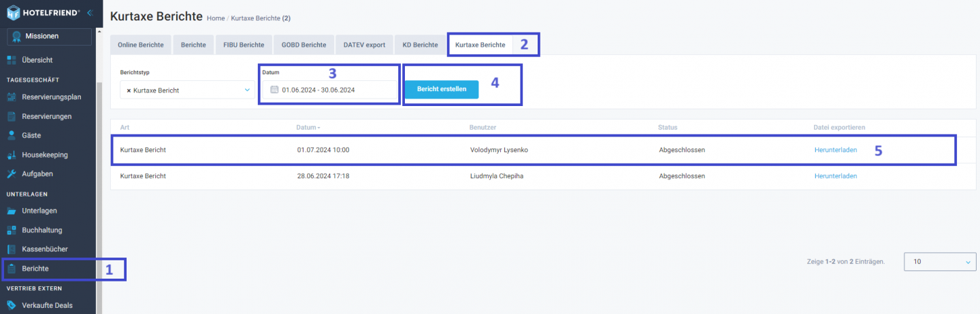The image size is (980, 314).
Task: Click user name Volodymyr Lysenko
Action: coord(499,150)
